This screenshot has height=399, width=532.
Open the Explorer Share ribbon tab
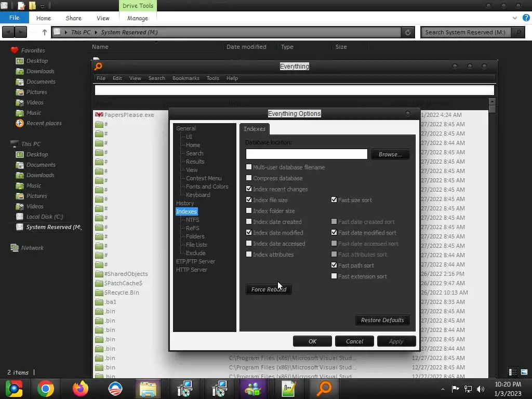(x=73, y=18)
